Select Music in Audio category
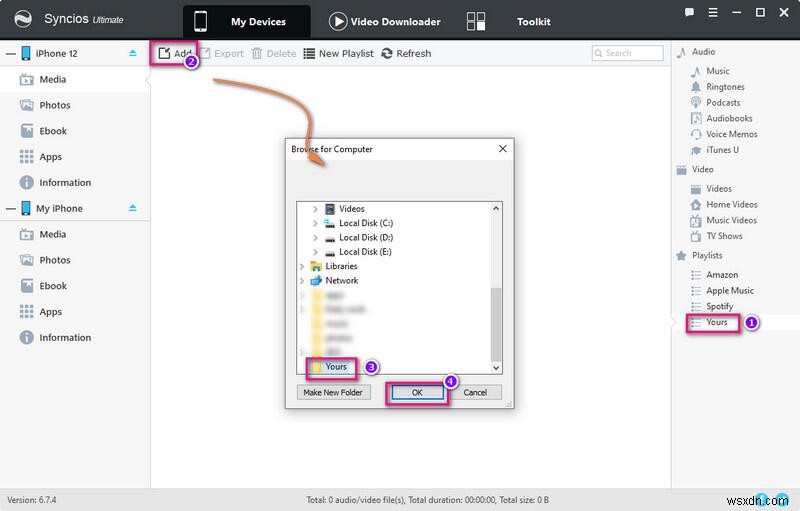800x511 pixels. pos(717,71)
